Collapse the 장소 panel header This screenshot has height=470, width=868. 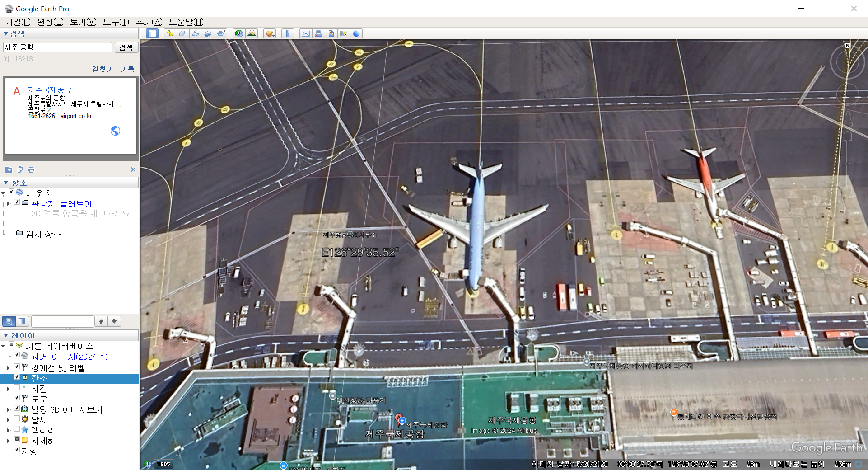point(70,183)
